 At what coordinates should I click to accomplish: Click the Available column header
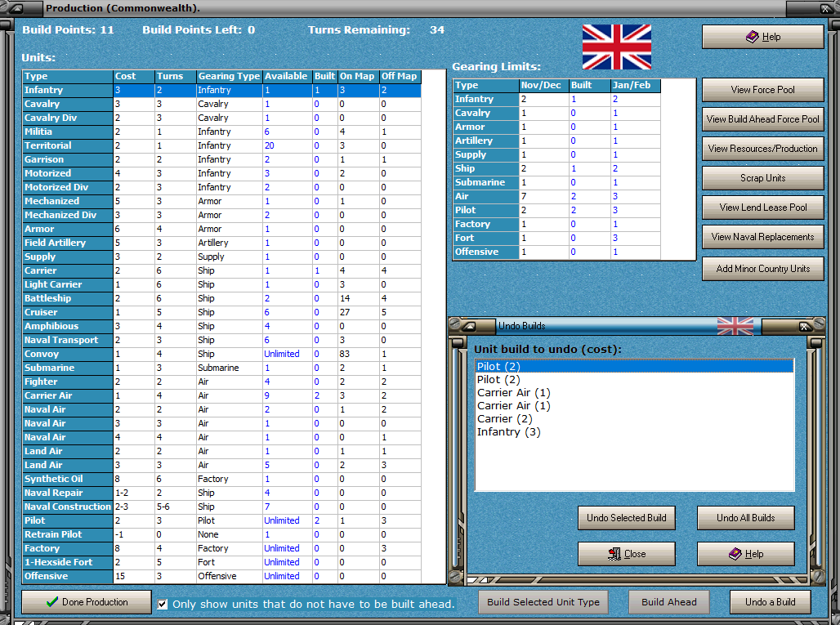pyautogui.click(x=287, y=77)
